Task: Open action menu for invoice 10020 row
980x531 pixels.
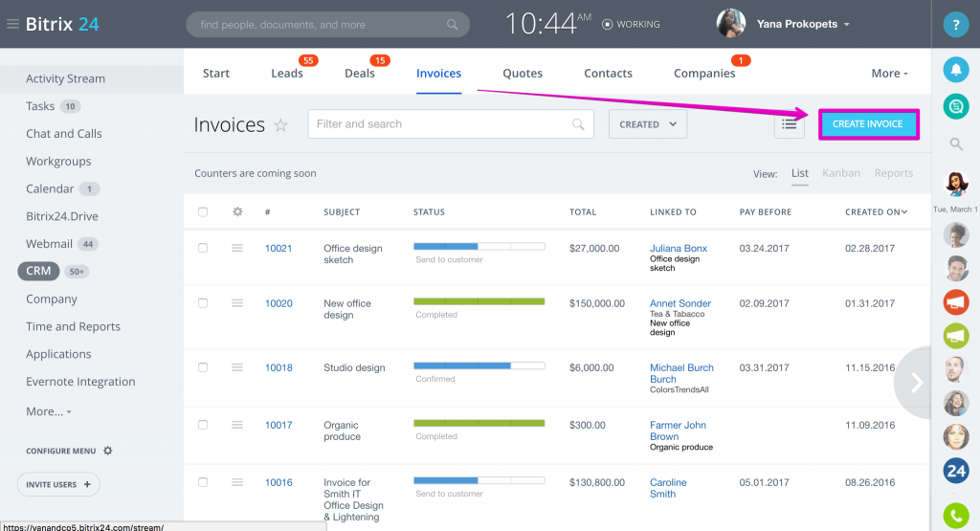Action: (237, 303)
